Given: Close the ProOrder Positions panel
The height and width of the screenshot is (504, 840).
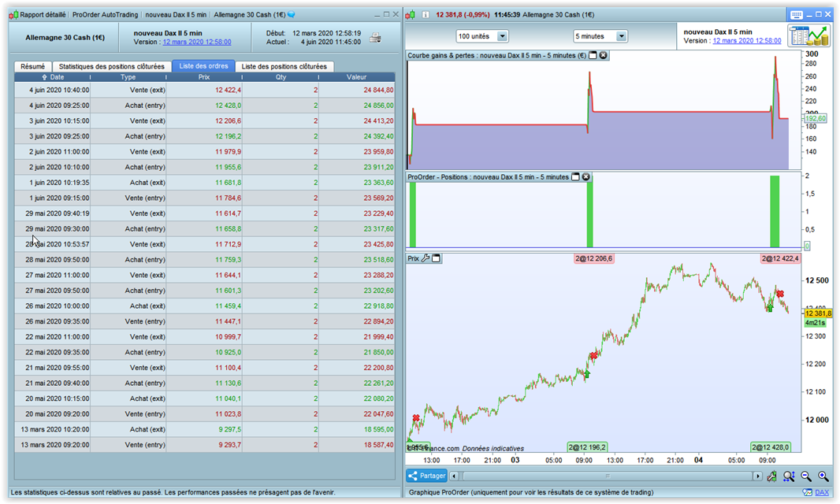Looking at the screenshot, I should tap(586, 176).
